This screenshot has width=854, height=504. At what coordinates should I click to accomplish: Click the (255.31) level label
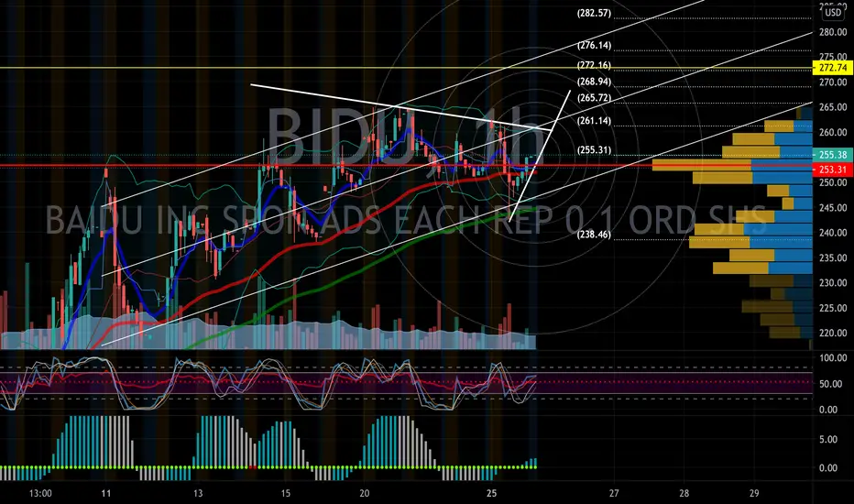pyautogui.click(x=594, y=150)
